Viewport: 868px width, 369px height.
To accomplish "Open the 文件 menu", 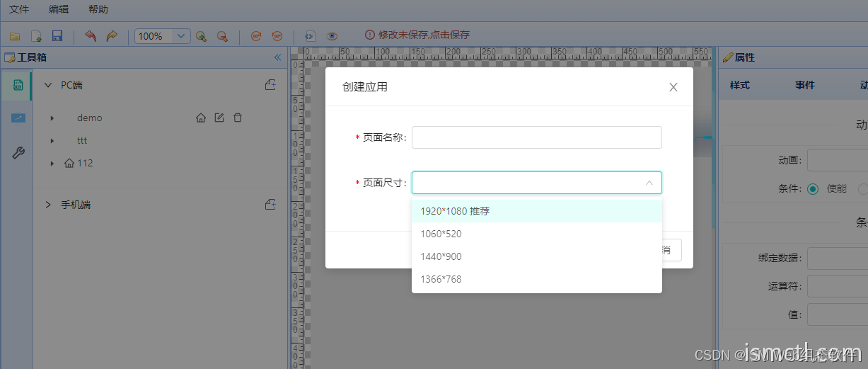I will 19,10.
